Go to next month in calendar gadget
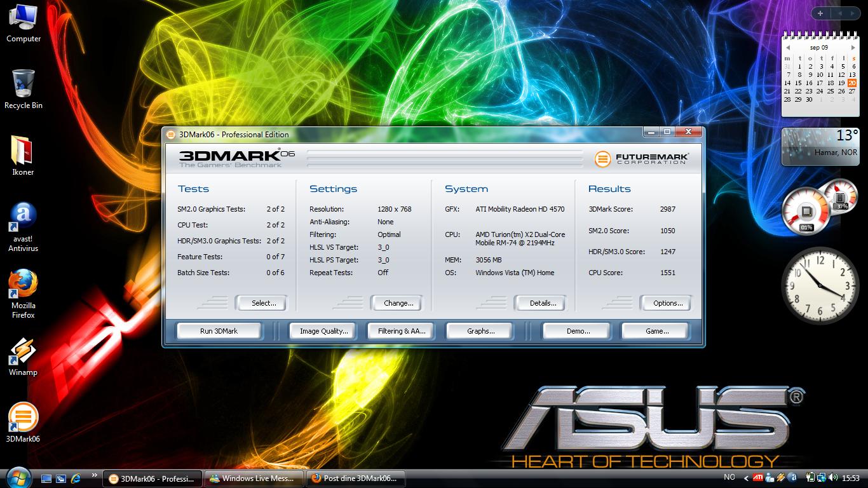Image resolution: width=868 pixels, height=488 pixels. coord(853,48)
